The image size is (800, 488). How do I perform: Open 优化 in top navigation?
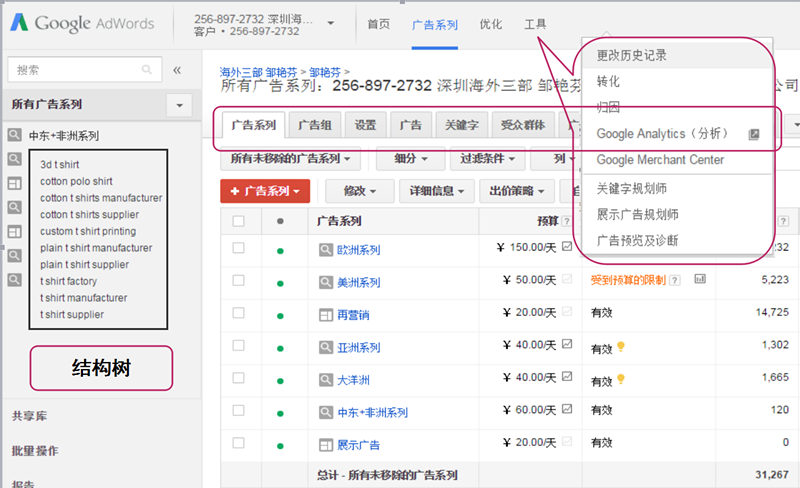tap(490, 24)
